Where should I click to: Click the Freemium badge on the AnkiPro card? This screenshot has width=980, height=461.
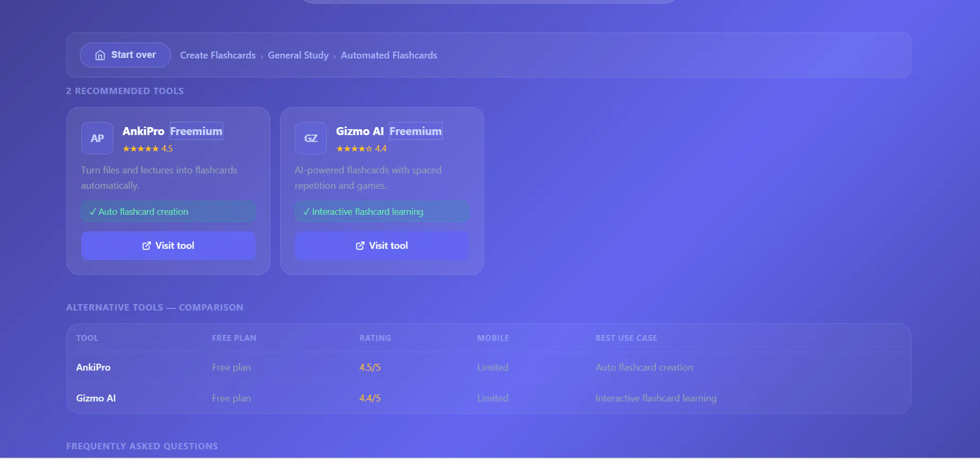197,131
